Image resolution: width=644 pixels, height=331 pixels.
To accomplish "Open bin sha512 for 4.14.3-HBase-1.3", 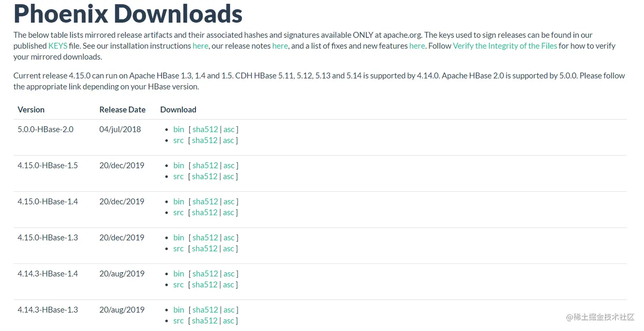I will click(x=205, y=310).
